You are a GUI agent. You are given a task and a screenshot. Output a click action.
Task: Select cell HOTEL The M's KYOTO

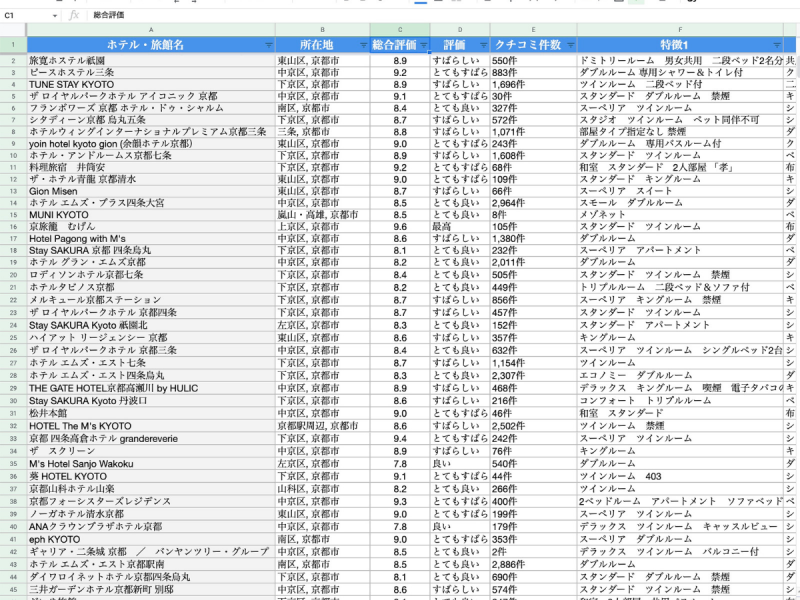[151, 426]
